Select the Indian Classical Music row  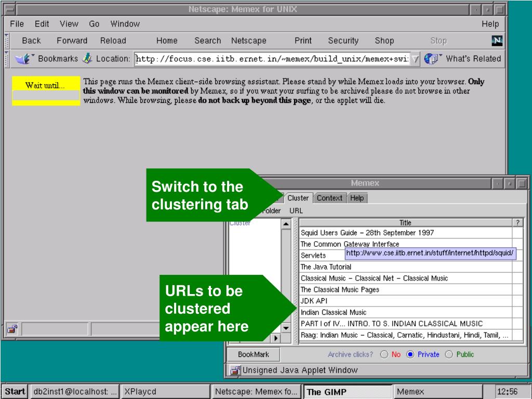point(406,312)
